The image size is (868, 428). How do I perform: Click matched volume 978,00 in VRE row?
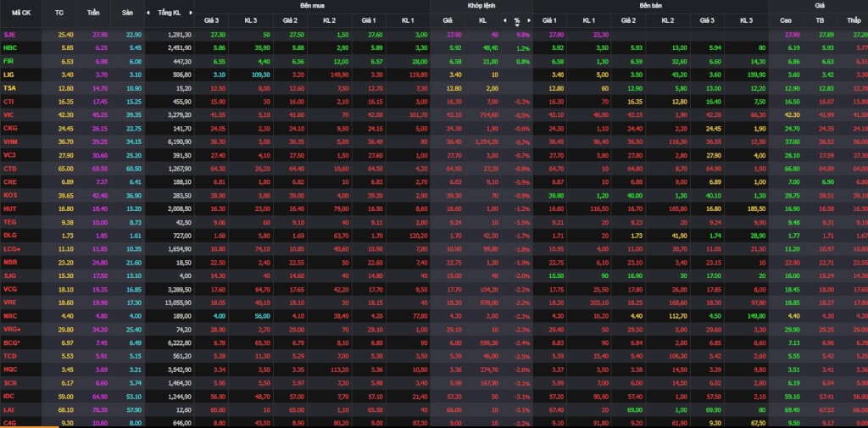click(x=488, y=303)
